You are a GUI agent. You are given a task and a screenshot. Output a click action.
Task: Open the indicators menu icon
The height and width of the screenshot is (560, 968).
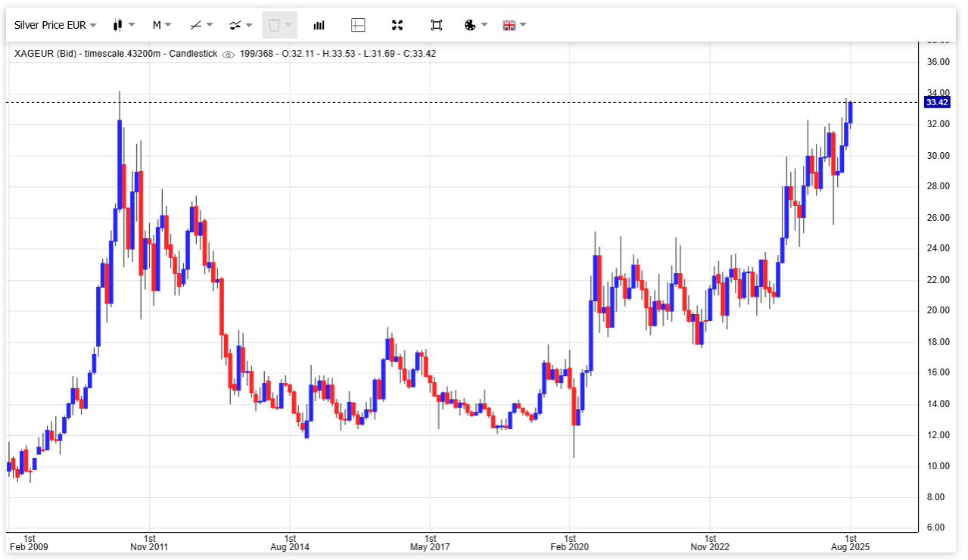coord(235,25)
